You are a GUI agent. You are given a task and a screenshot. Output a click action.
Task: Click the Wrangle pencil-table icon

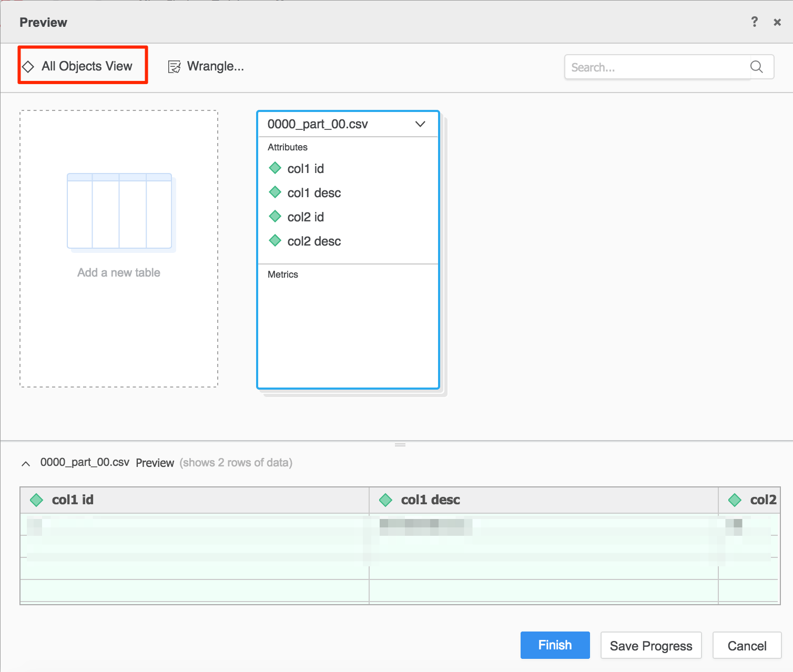pyautogui.click(x=174, y=67)
